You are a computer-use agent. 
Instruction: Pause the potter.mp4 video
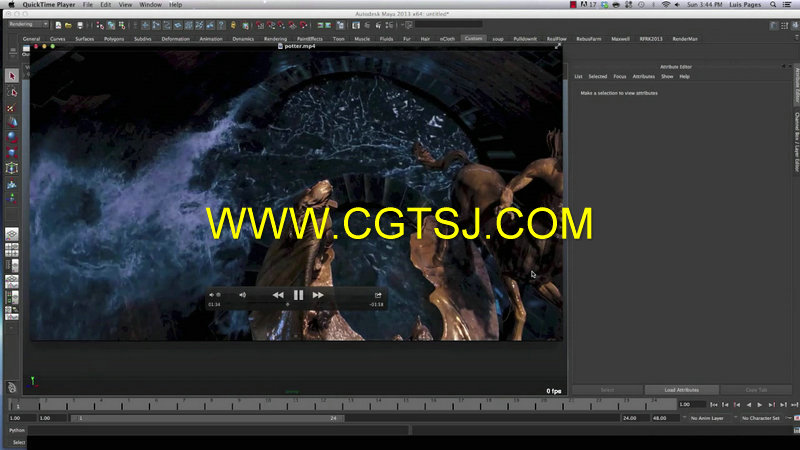tap(298, 295)
